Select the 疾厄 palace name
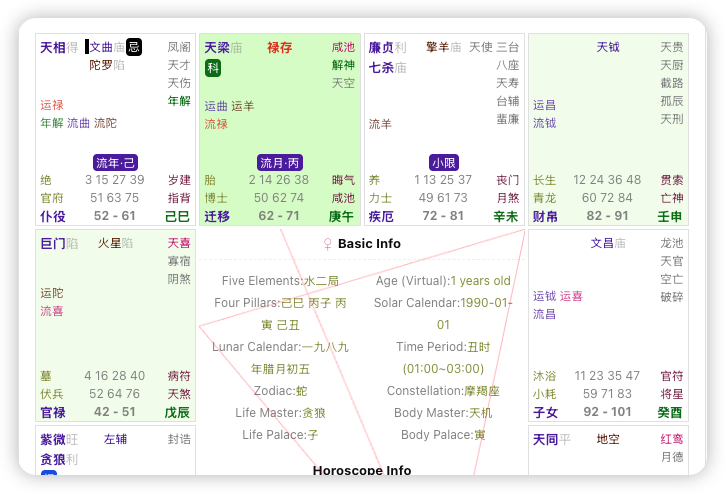725x493 pixels. 381,216
